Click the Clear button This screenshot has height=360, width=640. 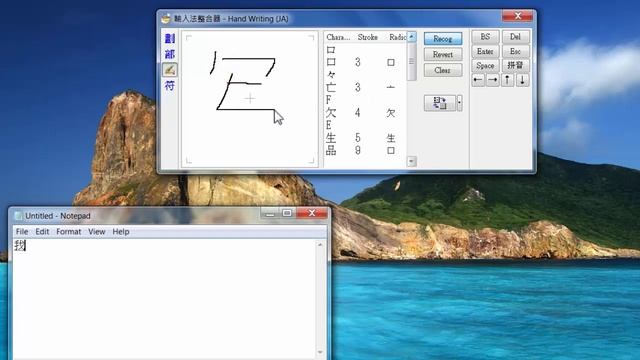[443, 70]
